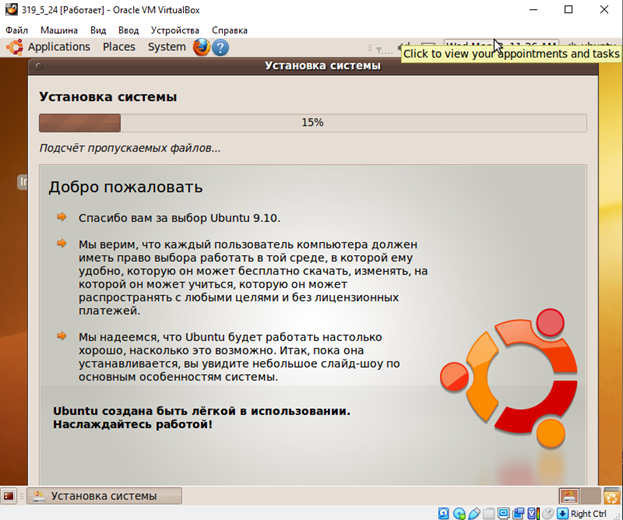Click the paragraph starting 'Мы надеемся, что Ubuntu'
Viewport: 623px width, 520px height.
pos(239,357)
